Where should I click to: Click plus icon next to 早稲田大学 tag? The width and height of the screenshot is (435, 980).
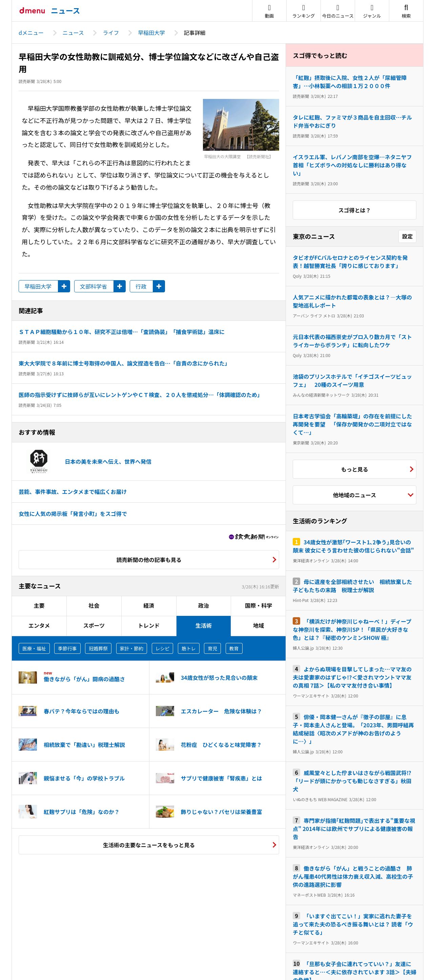click(64, 286)
